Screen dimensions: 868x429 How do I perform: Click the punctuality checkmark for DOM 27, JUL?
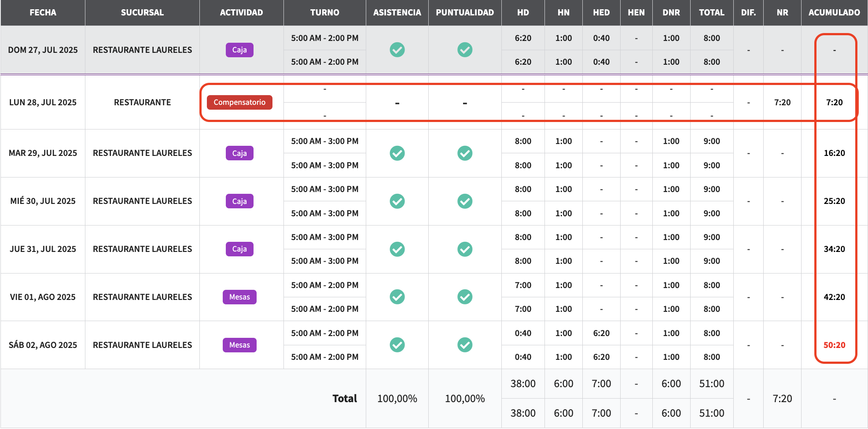[x=465, y=50]
